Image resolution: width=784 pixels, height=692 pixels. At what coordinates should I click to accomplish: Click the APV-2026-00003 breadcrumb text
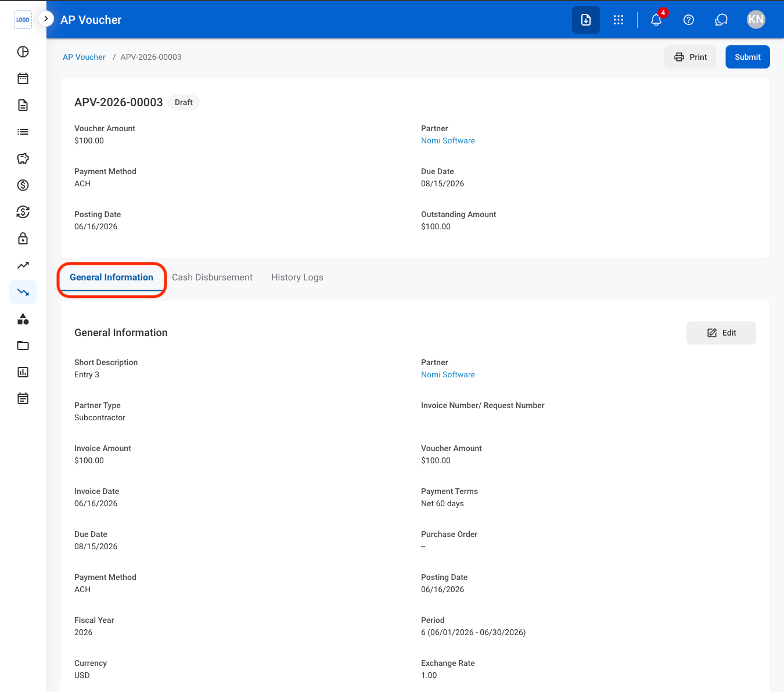click(151, 57)
